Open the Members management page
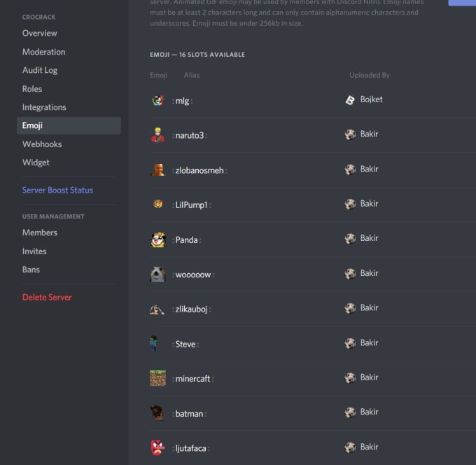The image size is (476, 465). (40, 233)
